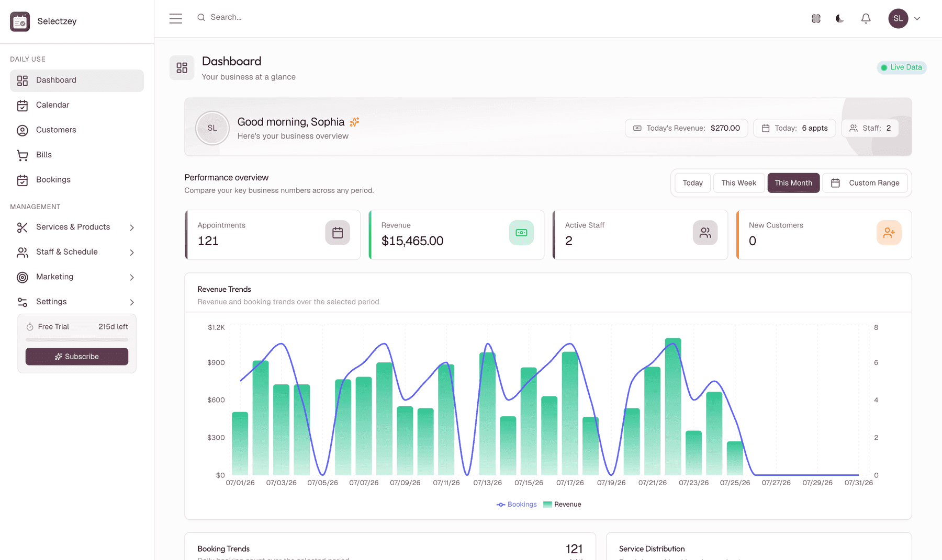Expand Staff & Schedule chevron

(132, 253)
